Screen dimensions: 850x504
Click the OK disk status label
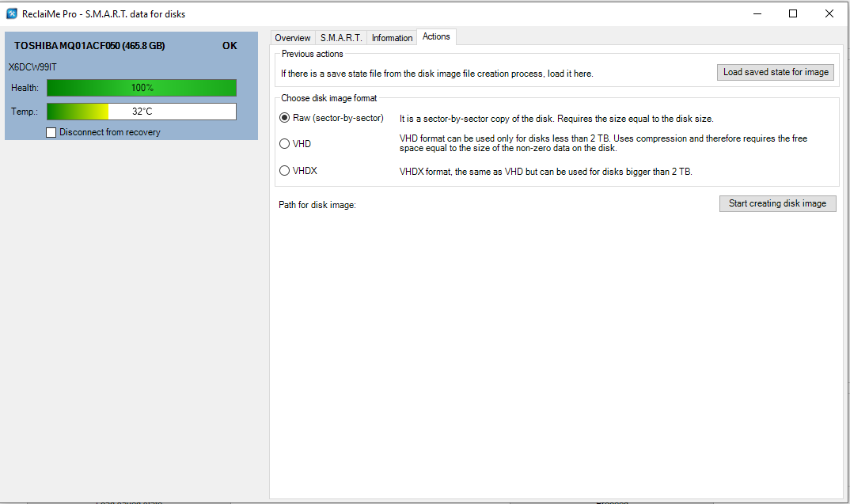coord(230,46)
